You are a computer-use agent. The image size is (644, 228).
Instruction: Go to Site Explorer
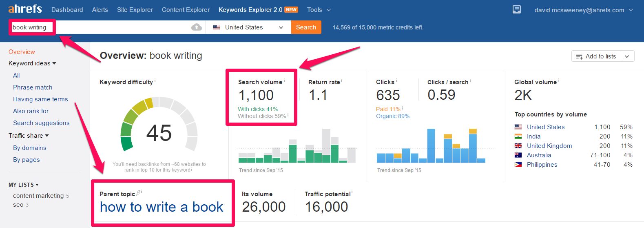pos(135,10)
